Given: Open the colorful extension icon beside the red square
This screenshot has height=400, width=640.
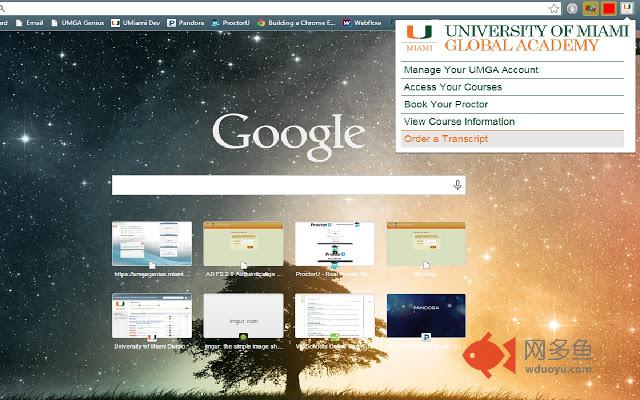Looking at the screenshot, I should (x=591, y=9).
